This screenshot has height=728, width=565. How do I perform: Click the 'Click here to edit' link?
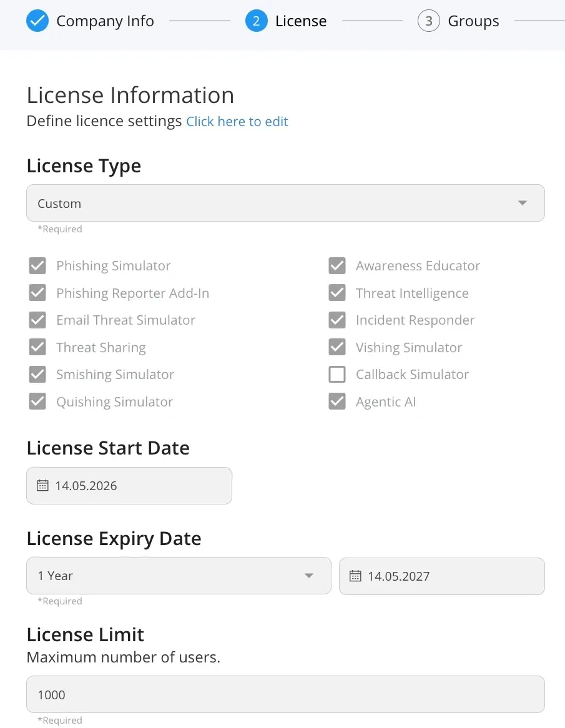(237, 122)
